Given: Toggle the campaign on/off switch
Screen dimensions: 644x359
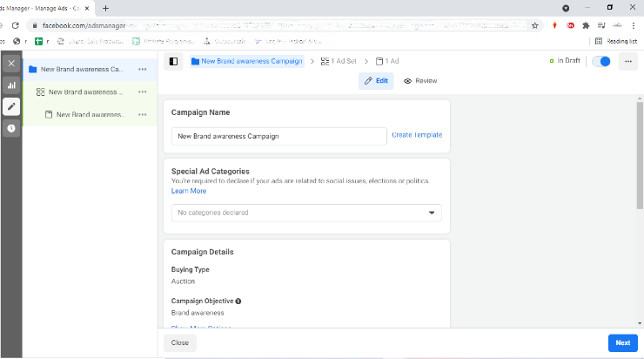Looking at the screenshot, I should (x=601, y=61).
